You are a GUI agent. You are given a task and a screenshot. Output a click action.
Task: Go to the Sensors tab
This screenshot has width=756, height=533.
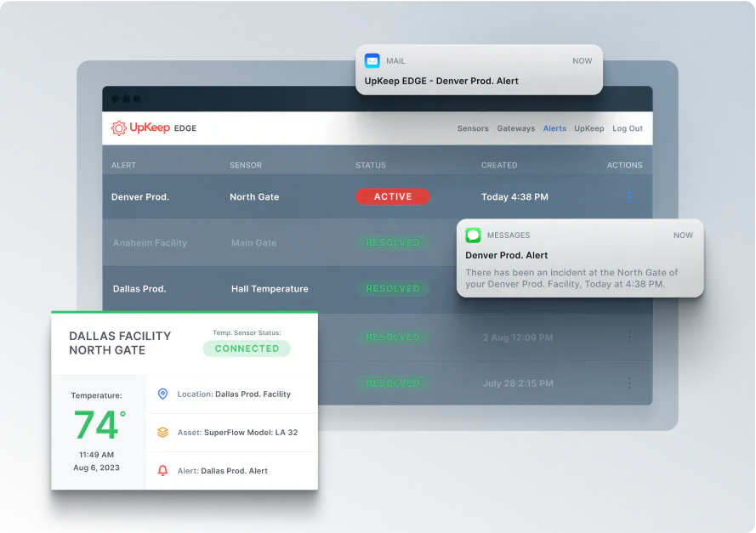point(473,128)
